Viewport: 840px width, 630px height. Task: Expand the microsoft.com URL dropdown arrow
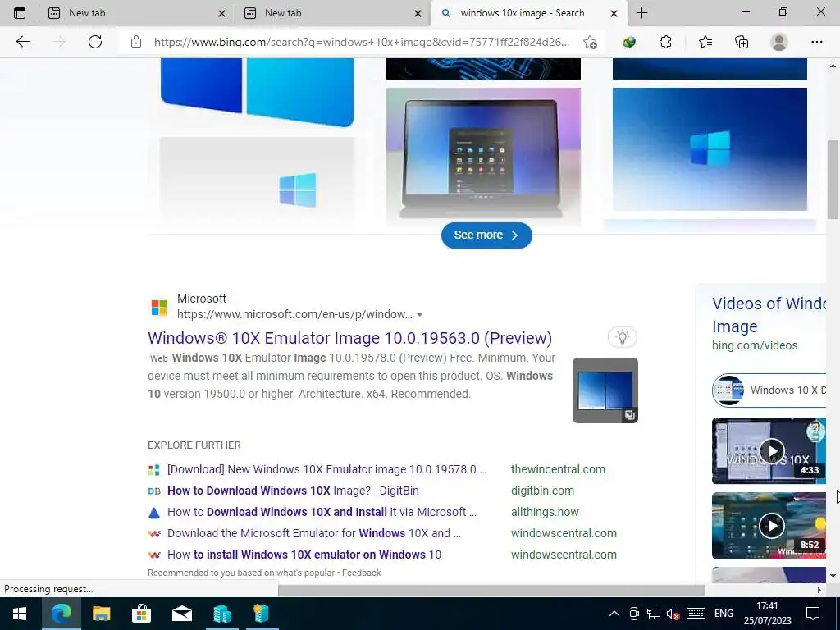click(x=419, y=315)
